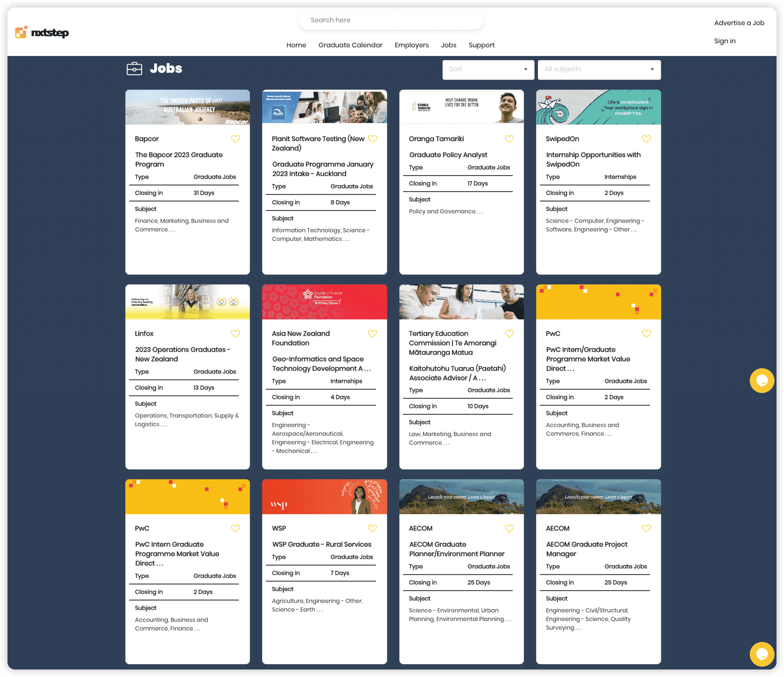This screenshot has height=677, width=784.
Task: Click the '10 Days' closing value
Action: click(x=478, y=407)
